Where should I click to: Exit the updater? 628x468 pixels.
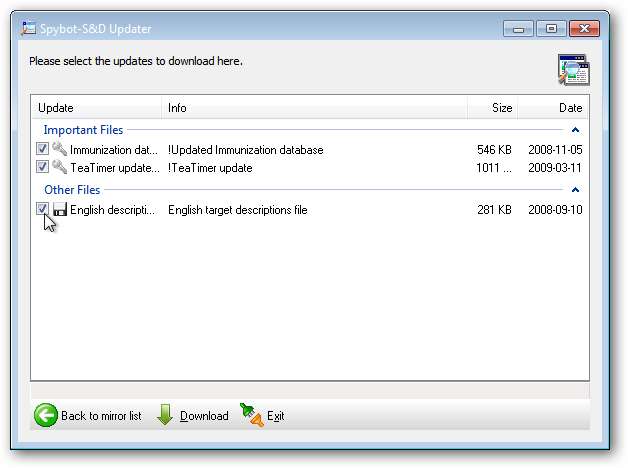click(x=262, y=416)
